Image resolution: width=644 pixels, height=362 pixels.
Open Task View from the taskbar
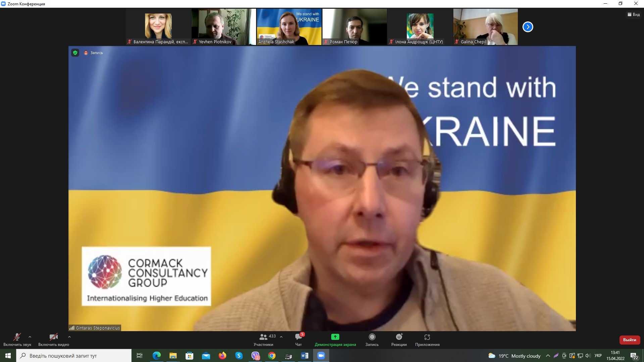click(x=140, y=356)
